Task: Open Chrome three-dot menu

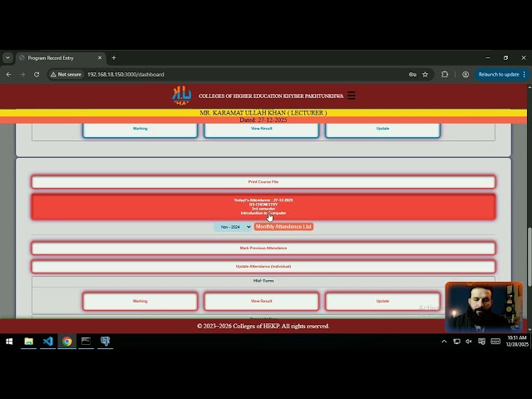Action: [525, 74]
